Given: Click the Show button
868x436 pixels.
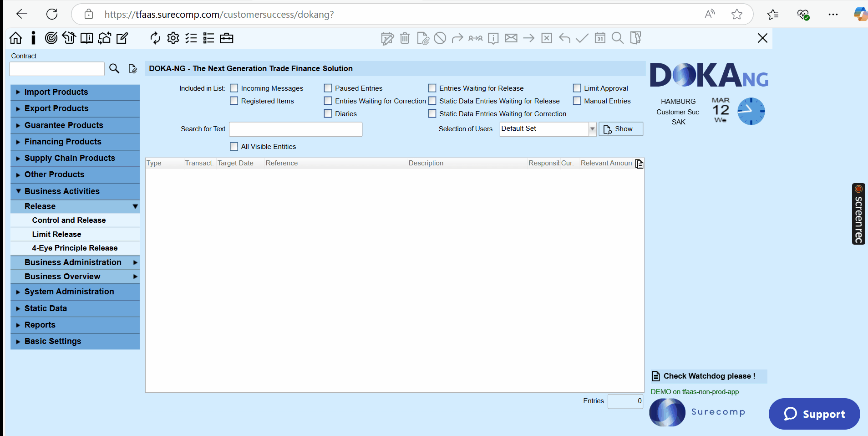Looking at the screenshot, I should click(x=621, y=129).
